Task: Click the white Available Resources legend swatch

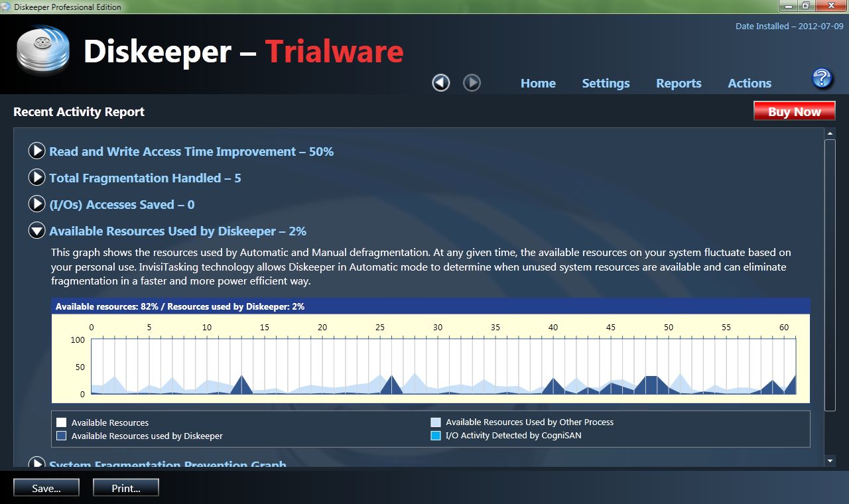Action: tap(62, 422)
